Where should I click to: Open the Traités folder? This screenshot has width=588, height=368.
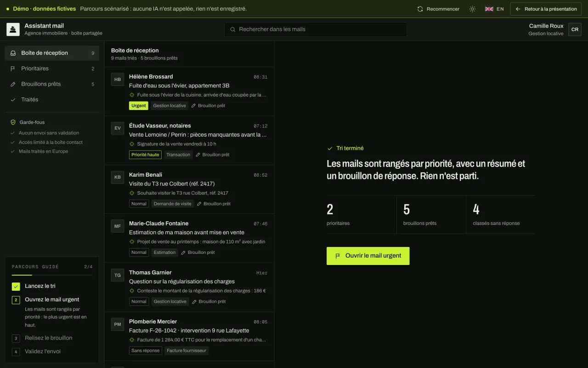pyautogui.click(x=52, y=100)
